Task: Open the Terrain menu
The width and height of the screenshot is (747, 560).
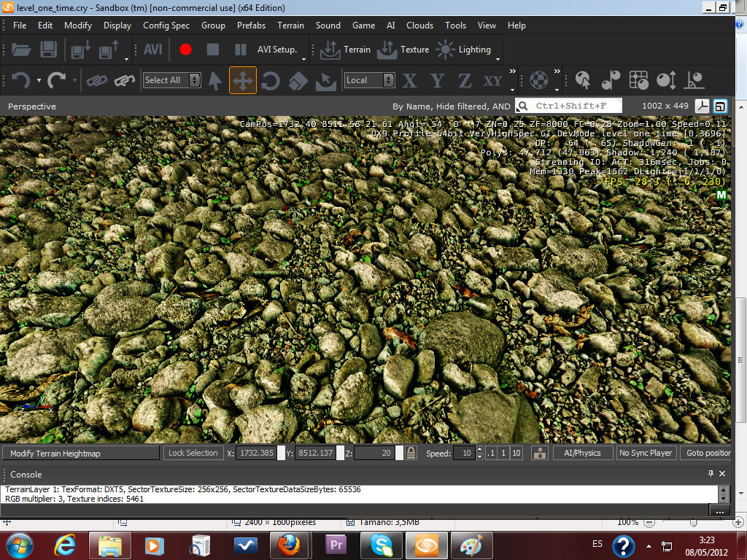Action: click(290, 25)
